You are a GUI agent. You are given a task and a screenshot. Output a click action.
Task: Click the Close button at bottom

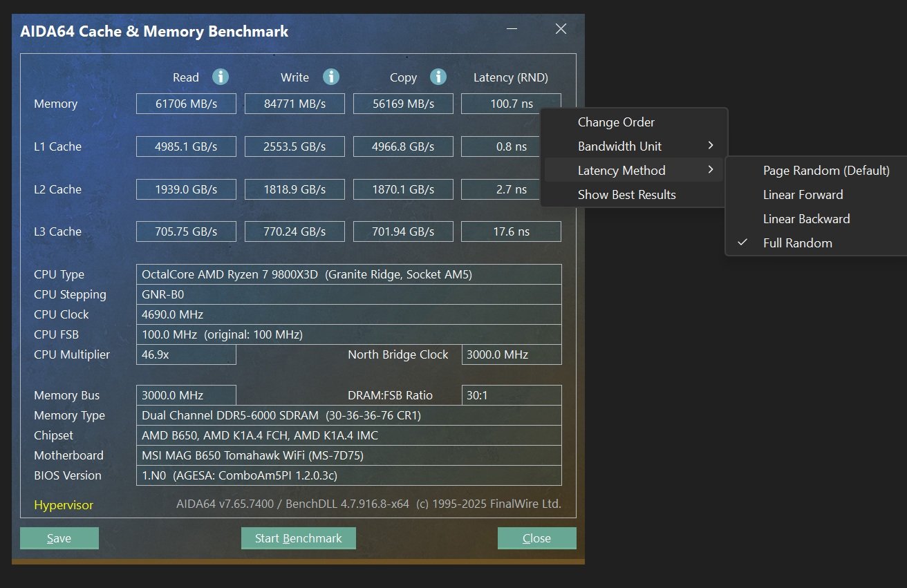[537, 538]
